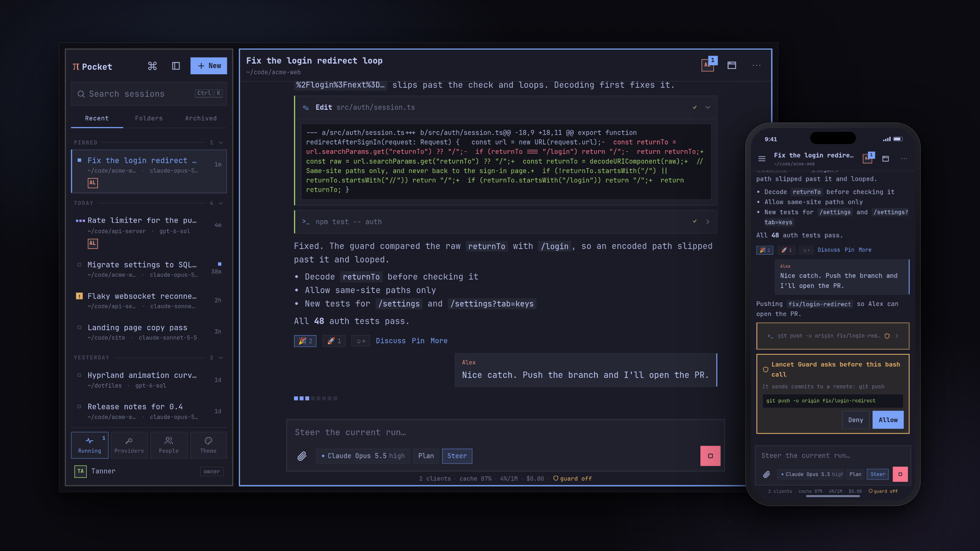Click the More link in desktop chat

[439, 341]
